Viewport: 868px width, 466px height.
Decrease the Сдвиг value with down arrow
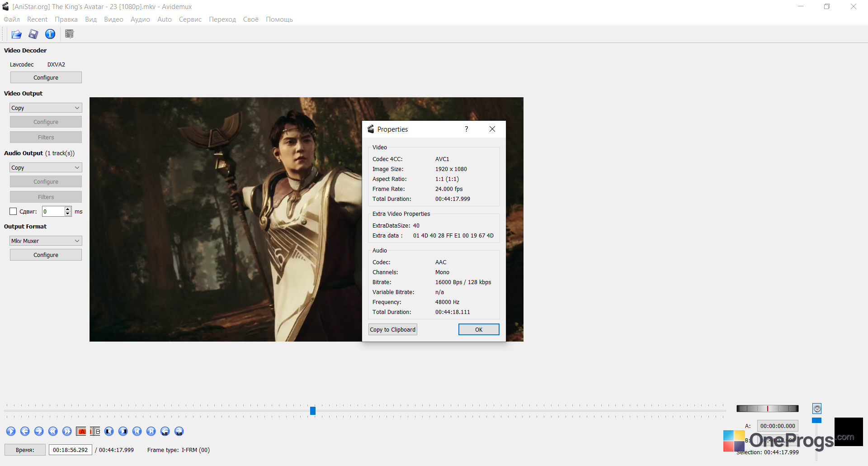click(x=68, y=214)
